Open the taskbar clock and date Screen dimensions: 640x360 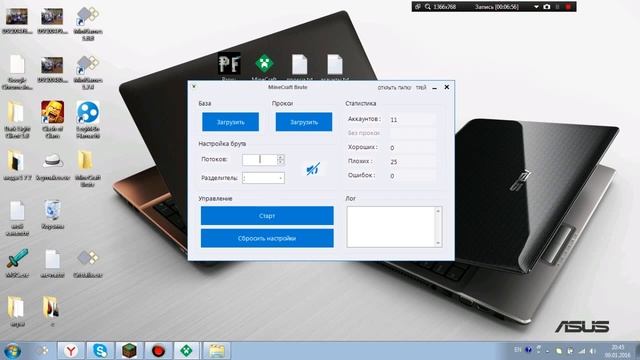(x=618, y=351)
